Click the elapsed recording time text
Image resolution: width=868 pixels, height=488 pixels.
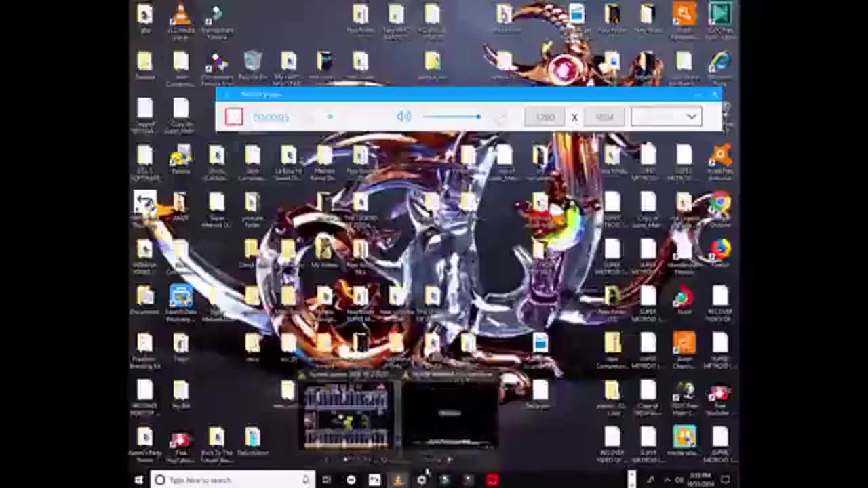tap(271, 117)
